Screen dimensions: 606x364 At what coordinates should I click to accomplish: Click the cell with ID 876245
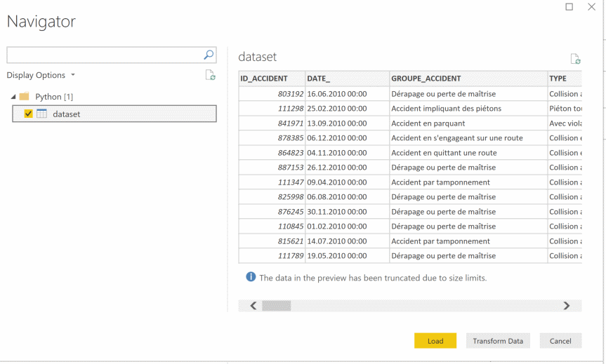[272, 212]
